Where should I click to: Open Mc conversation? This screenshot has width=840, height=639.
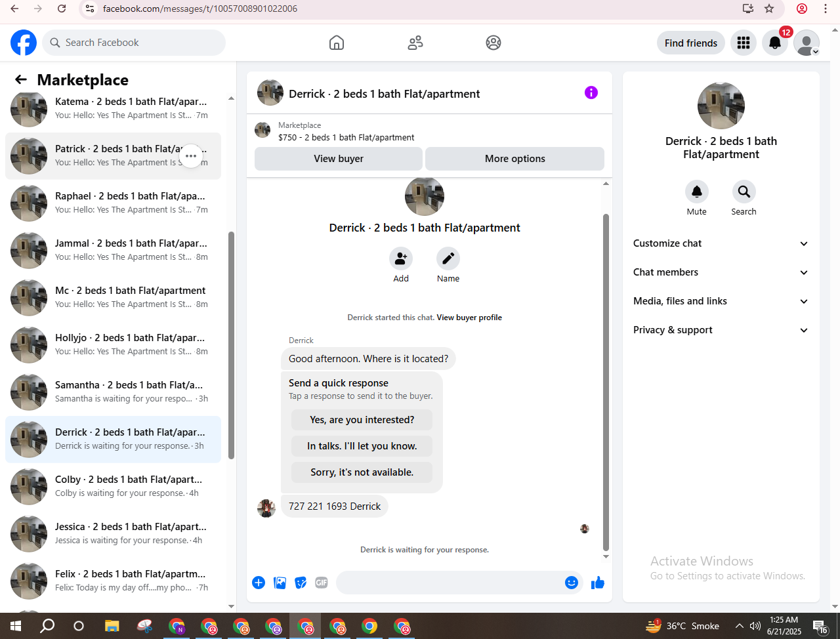coord(113,298)
